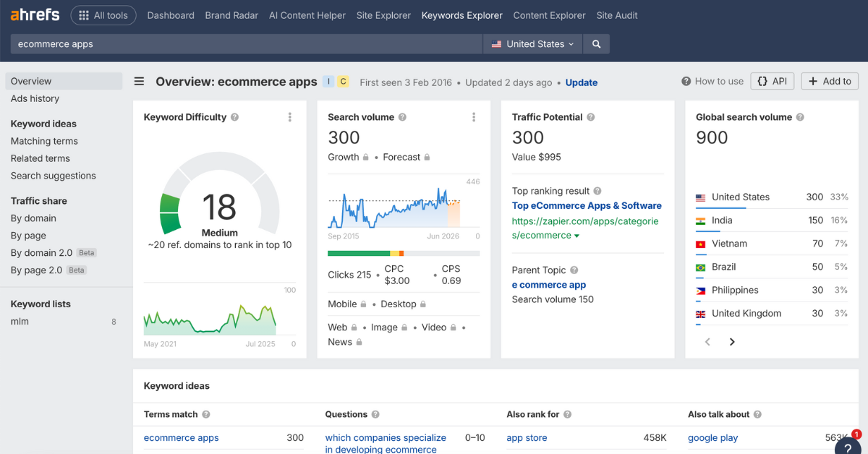Select Overview in the sidebar
The width and height of the screenshot is (868, 454).
pos(64,81)
